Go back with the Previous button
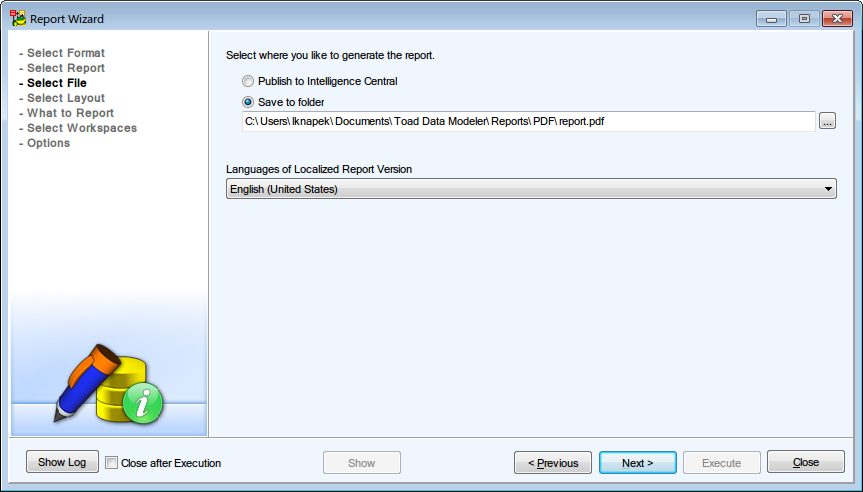 [x=552, y=463]
